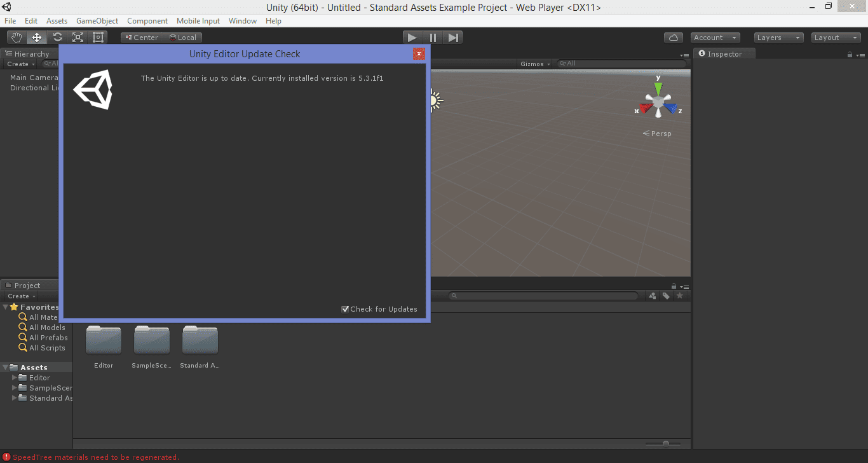Click the Play button
The height and width of the screenshot is (463, 868).
[412, 38]
